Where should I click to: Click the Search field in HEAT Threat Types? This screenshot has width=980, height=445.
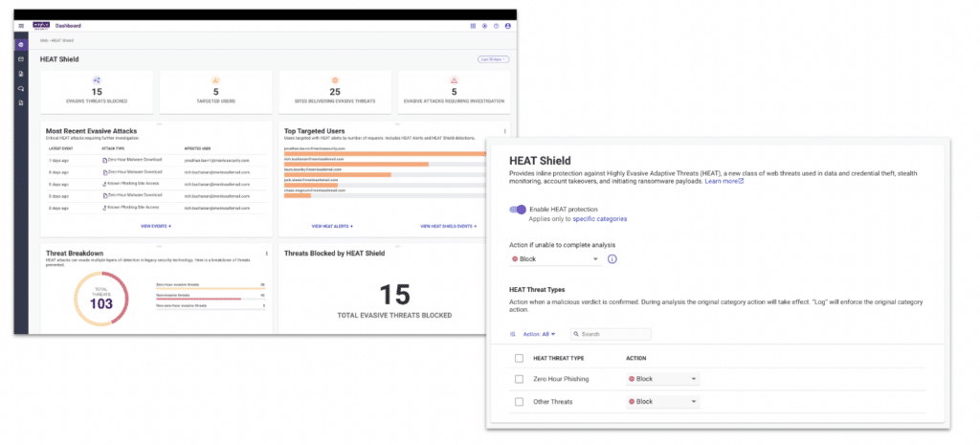point(612,334)
